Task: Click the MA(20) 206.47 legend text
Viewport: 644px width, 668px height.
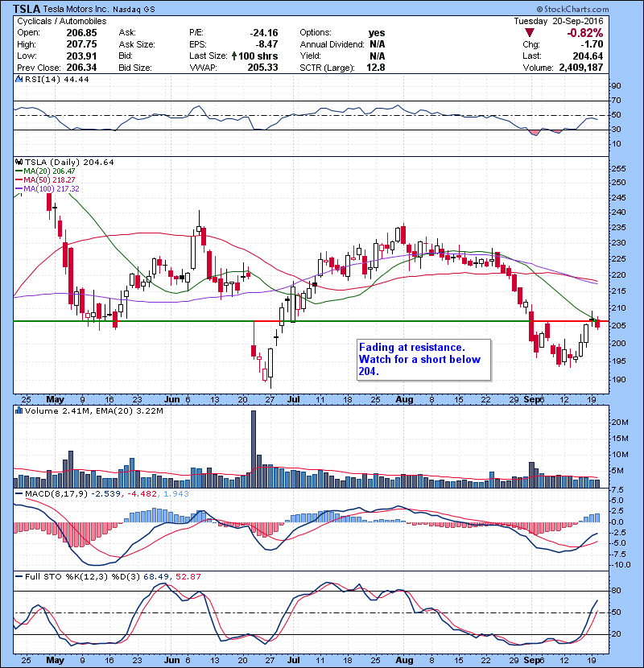Action: (x=49, y=171)
